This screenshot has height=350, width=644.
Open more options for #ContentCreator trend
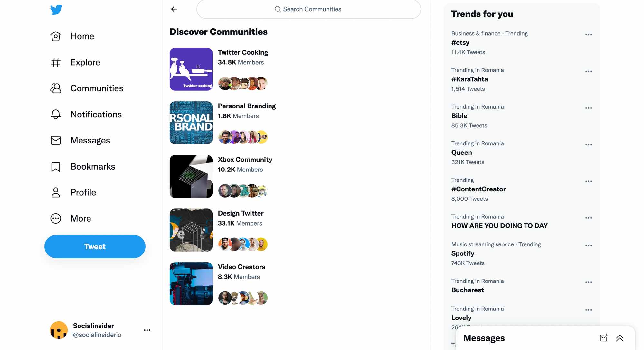[x=589, y=181]
